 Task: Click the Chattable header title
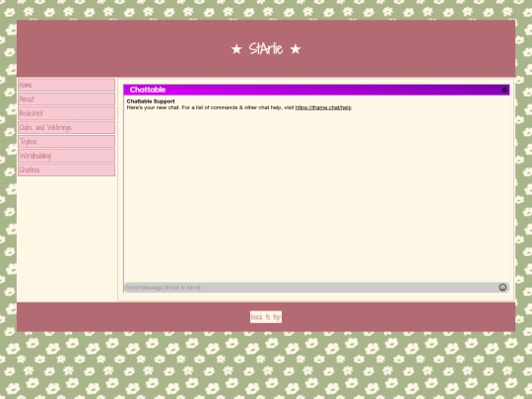coord(148,90)
